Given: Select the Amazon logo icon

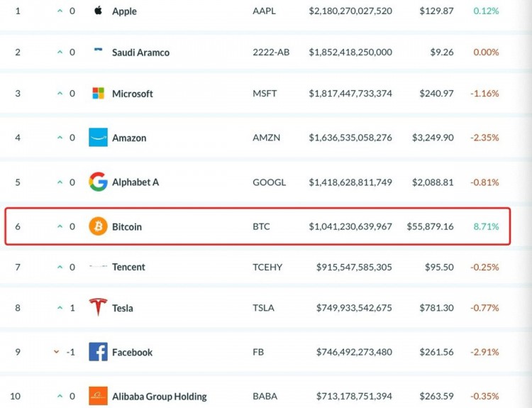Looking at the screenshot, I should coord(98,137).
